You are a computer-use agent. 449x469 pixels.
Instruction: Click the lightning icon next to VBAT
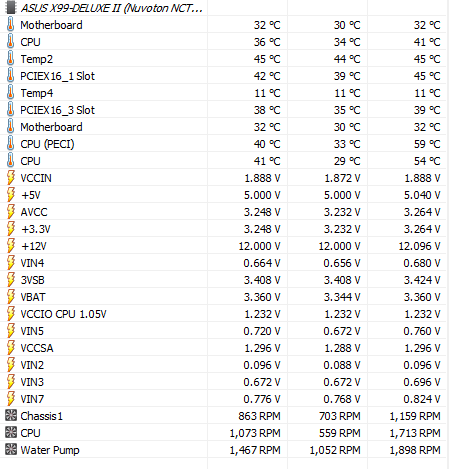point(11,297)
